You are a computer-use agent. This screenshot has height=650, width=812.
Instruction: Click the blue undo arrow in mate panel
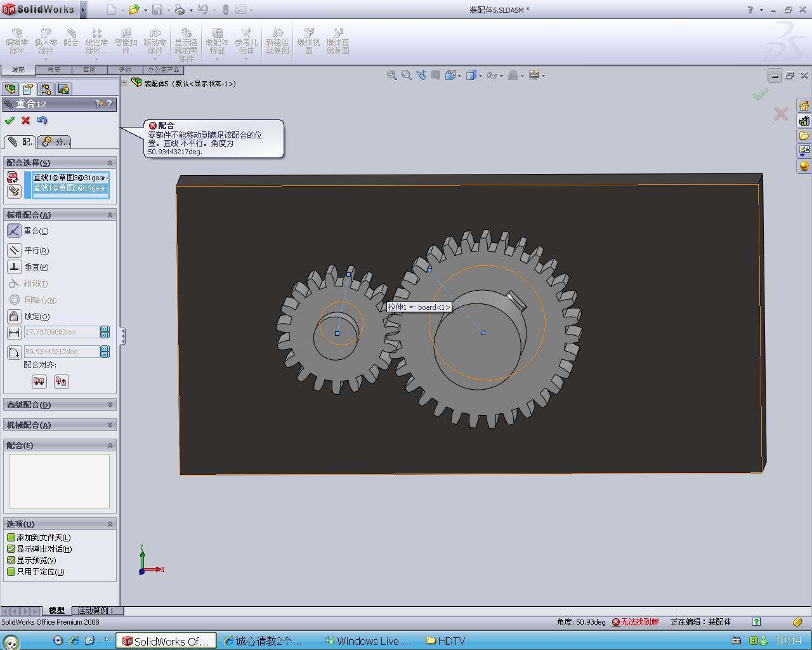(x=42, y=120)
